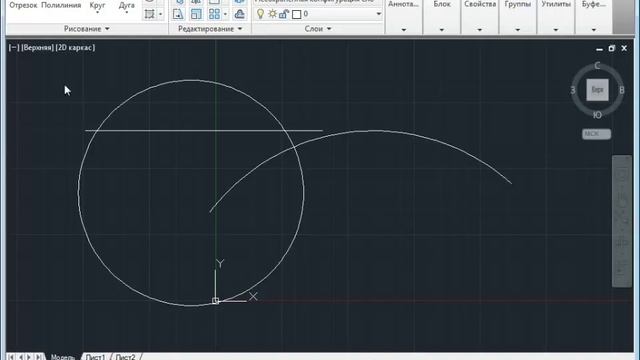Click the ViewCube south direction Ю
This screenshot has width=640, height=360.
tap(597, 116)
